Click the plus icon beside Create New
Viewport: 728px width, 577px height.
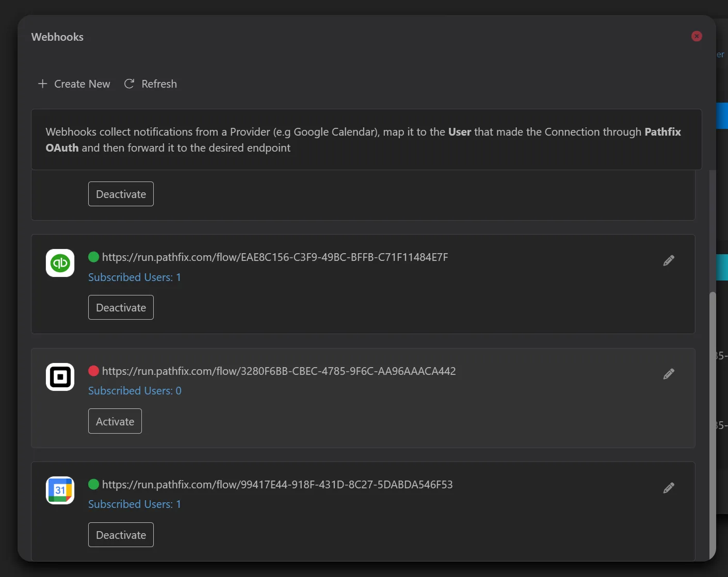pos(43,84)
